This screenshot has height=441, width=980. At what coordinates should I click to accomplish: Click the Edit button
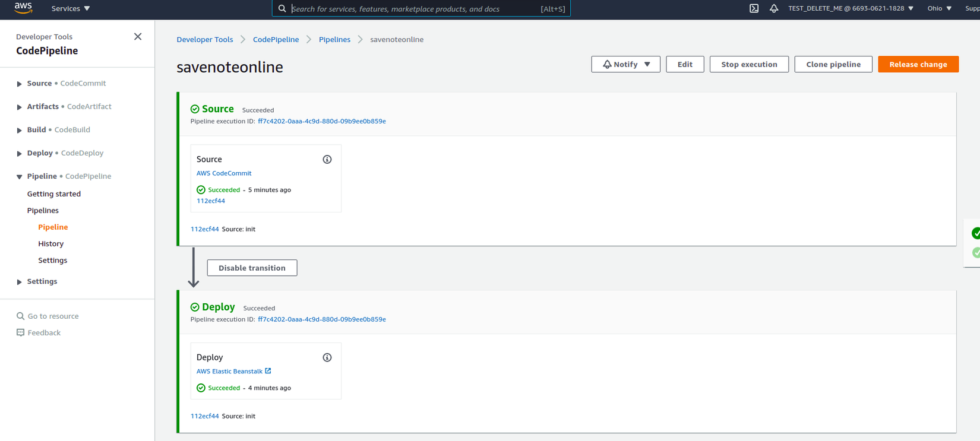[x=685, y=64]
